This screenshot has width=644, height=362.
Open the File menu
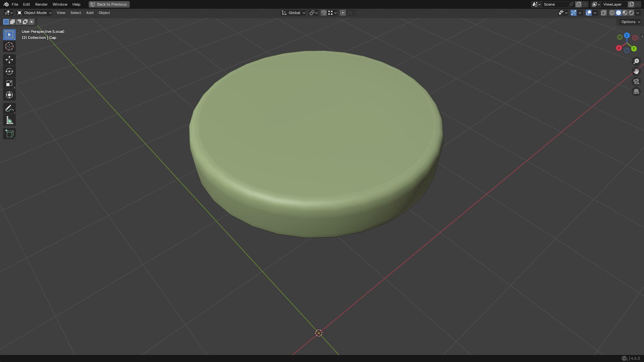15,4
